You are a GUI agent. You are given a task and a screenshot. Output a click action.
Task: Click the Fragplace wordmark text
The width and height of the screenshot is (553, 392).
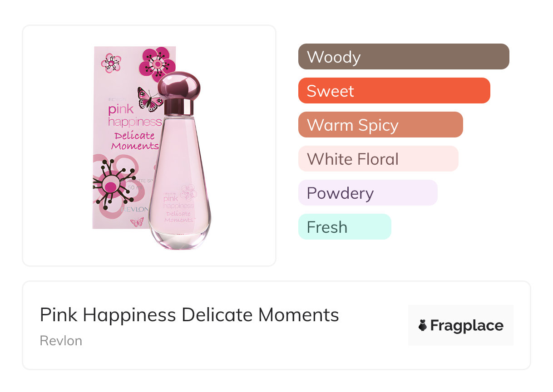click(466, 325)
